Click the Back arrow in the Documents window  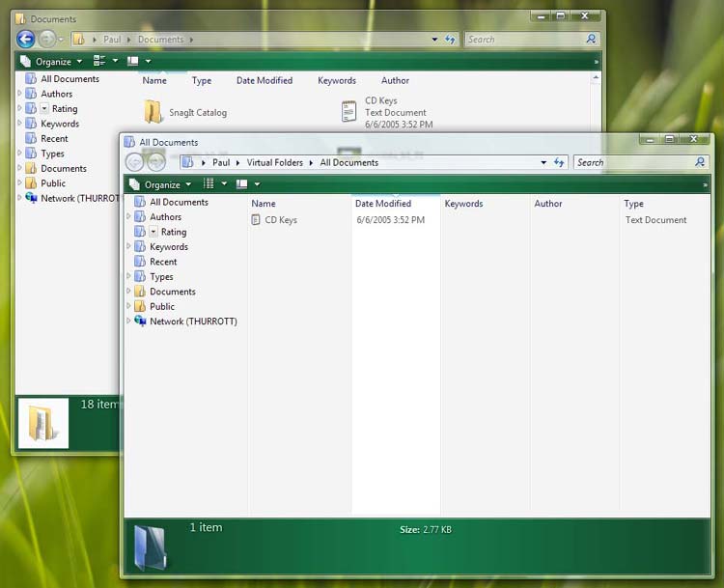26,40
